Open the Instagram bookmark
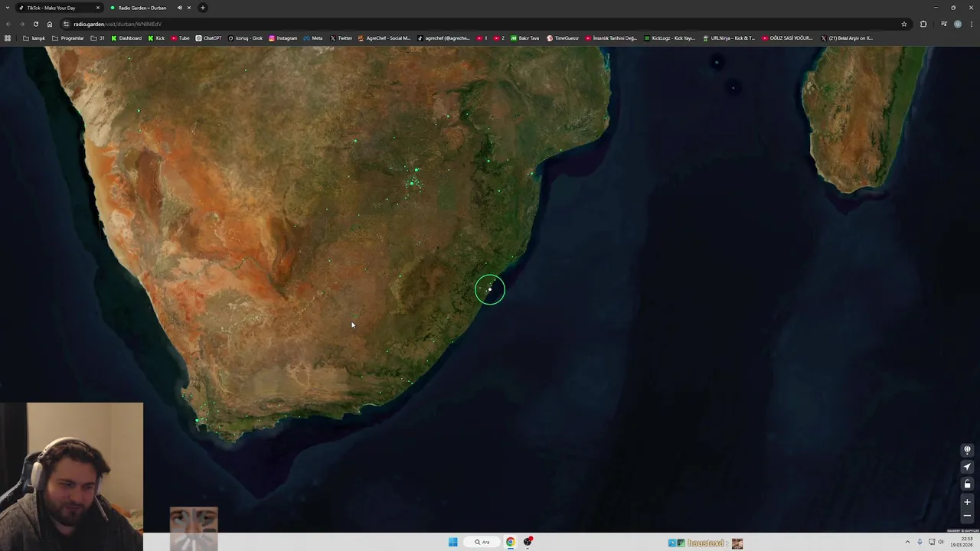 (283, 38)
